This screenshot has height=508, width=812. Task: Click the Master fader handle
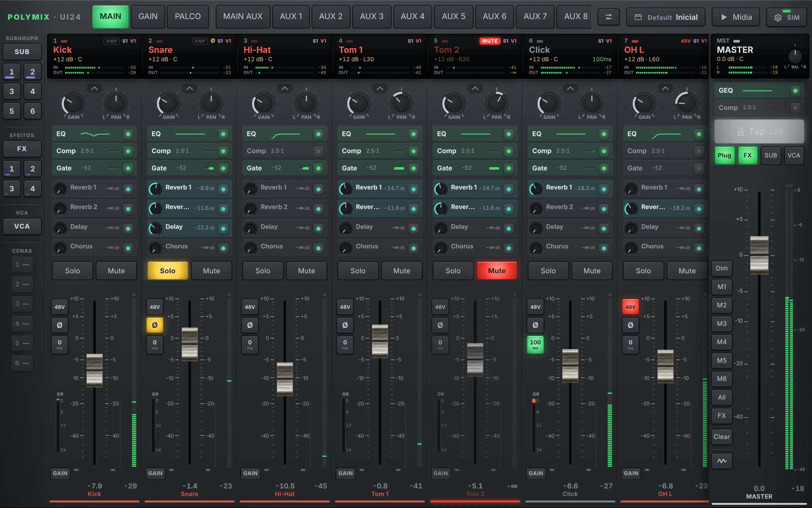pyautogui.click(x=759, y=255)
